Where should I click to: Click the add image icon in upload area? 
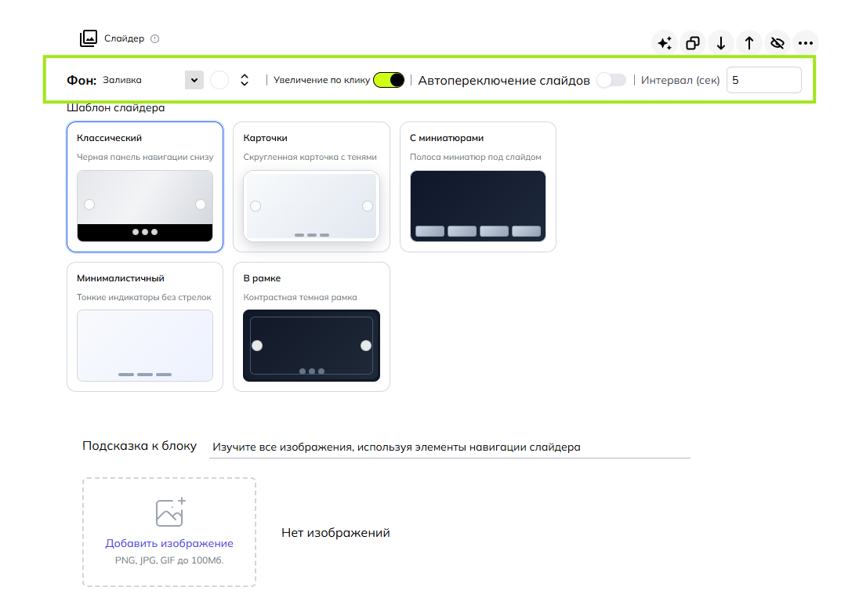click(170, 513)
